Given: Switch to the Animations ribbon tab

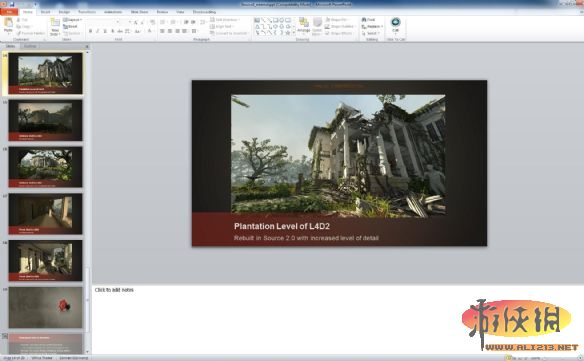Looking at the screenshot, I should click(x=113, y=12).
